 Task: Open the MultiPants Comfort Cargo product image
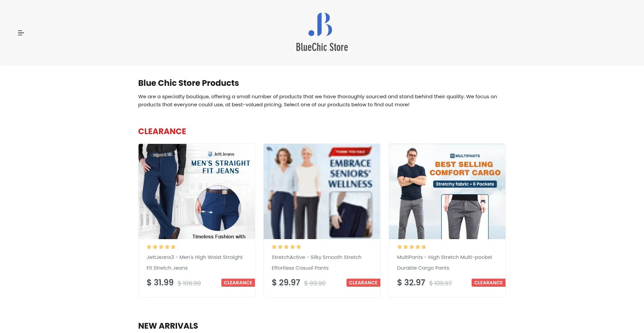tap(447, 191)
